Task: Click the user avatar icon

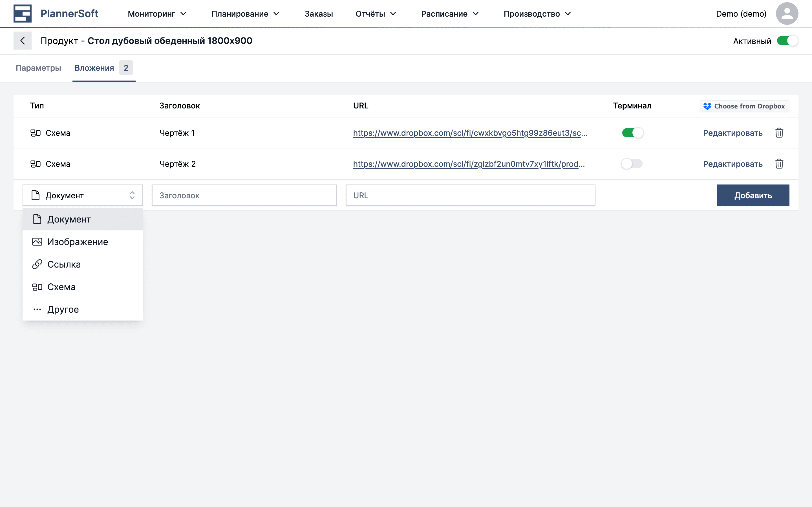Action: click(787, 14)
